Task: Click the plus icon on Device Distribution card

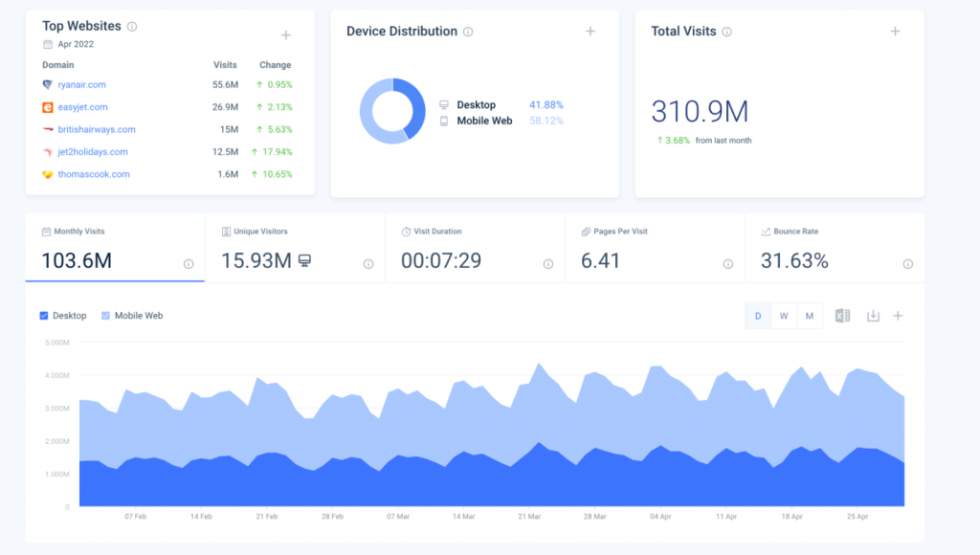Action: pos(590,31)
